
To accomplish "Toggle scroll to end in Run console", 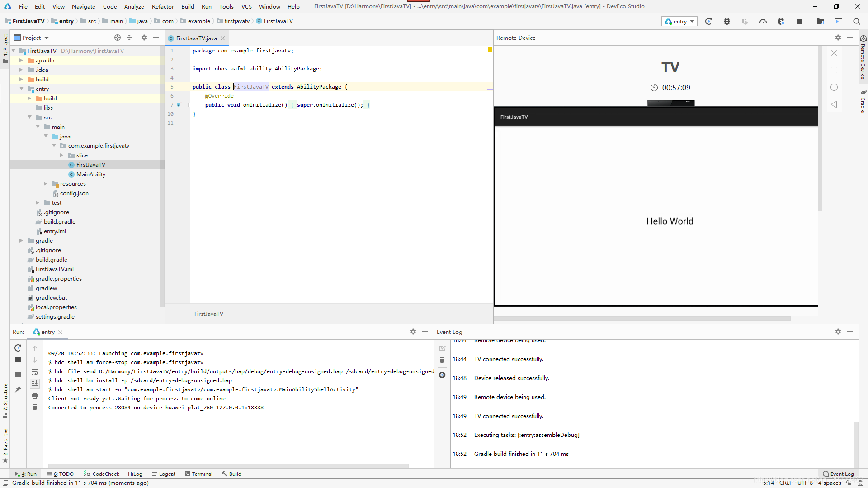I will (x=35, y=383).
